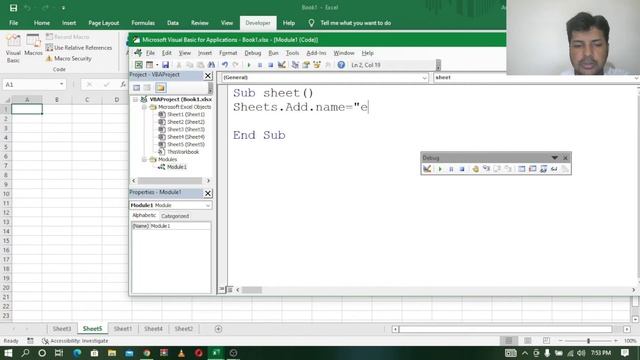Click Excel zoom slider handle

(588, 341)
